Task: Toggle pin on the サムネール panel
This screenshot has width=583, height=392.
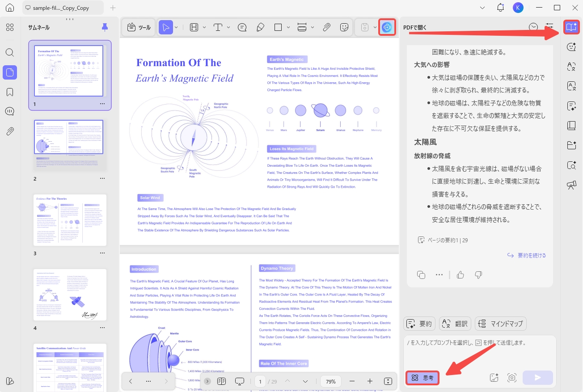Action: (x=105, y=27)
